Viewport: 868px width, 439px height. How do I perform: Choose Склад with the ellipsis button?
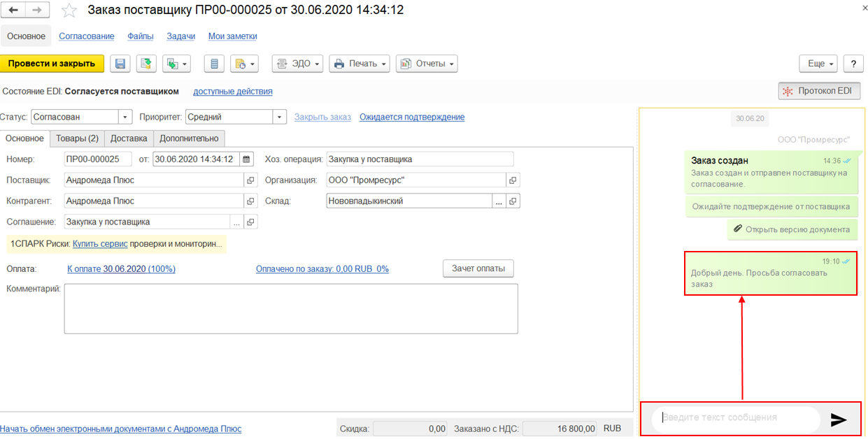pos(499,201)
